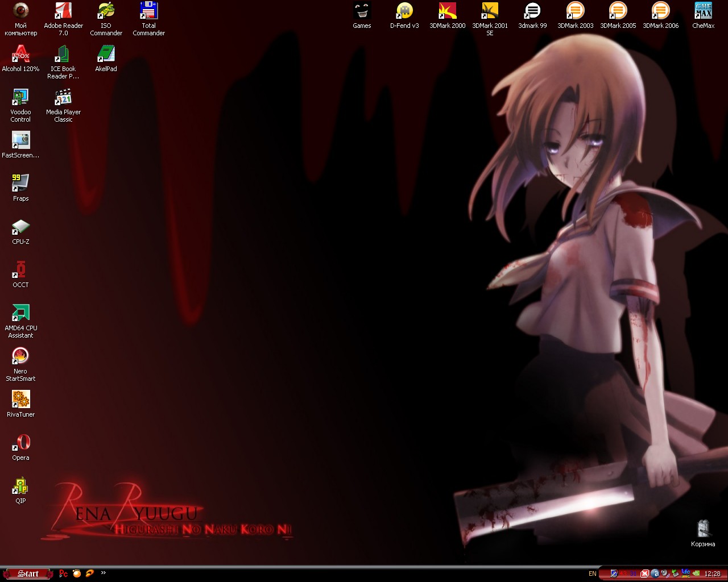Launch 3DMark 2001 SE shortcut
Screen dimensions: 728x582
(490, 19)
